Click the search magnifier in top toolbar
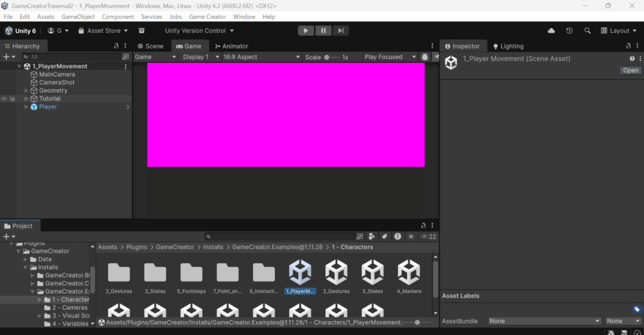The height and width of the screenshot is (335, 644). (587, 30)
